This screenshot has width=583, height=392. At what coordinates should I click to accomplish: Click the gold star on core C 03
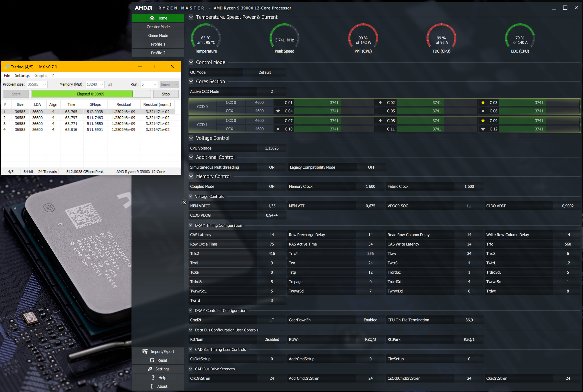pos(483,102)
